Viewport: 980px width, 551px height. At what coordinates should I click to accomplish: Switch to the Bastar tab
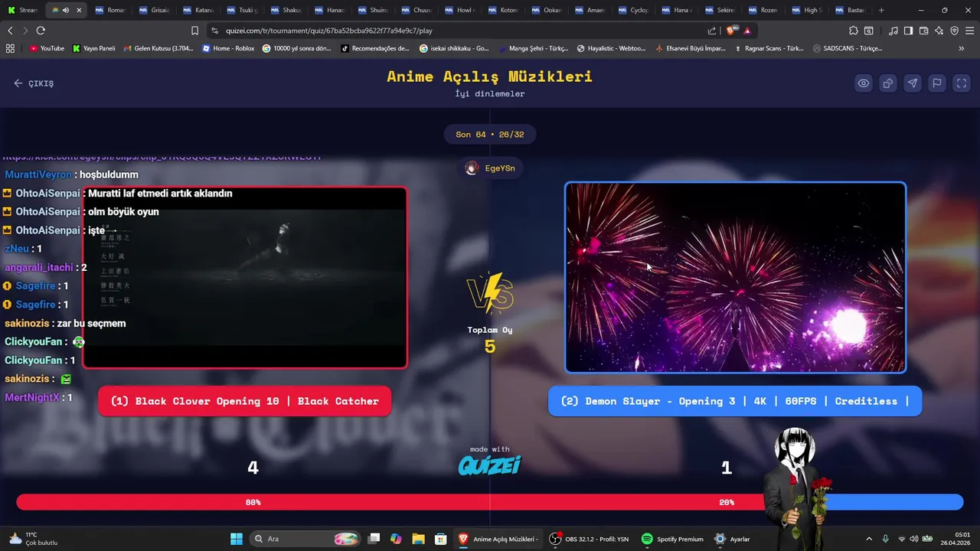click(851, 10)
